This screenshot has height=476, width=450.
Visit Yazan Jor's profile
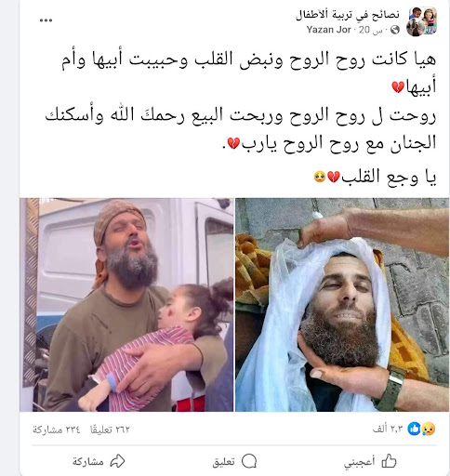click(x=328, y=30)
